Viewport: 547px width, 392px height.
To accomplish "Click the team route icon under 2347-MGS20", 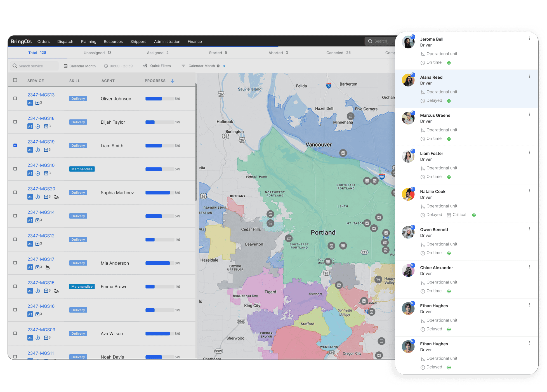I will pyautogui.click(x=56, y=197).
